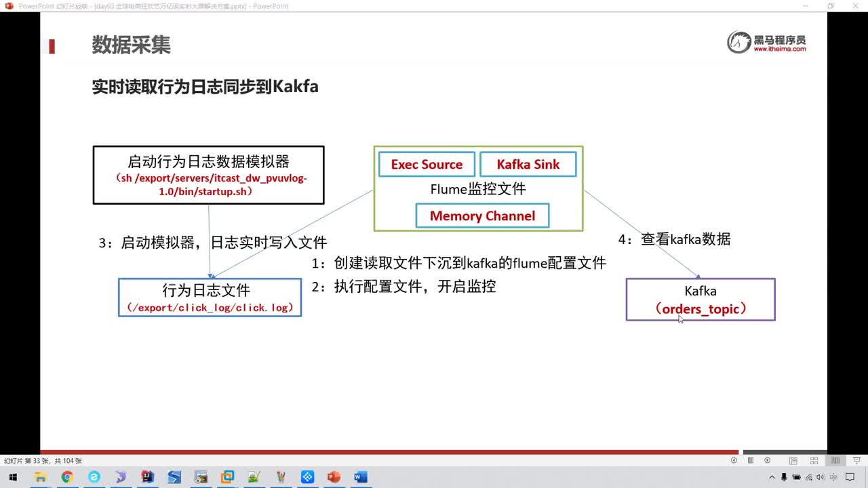Open the green paint-brush app on the taskbar
The image size is (868, 488).
pos(254,477)
